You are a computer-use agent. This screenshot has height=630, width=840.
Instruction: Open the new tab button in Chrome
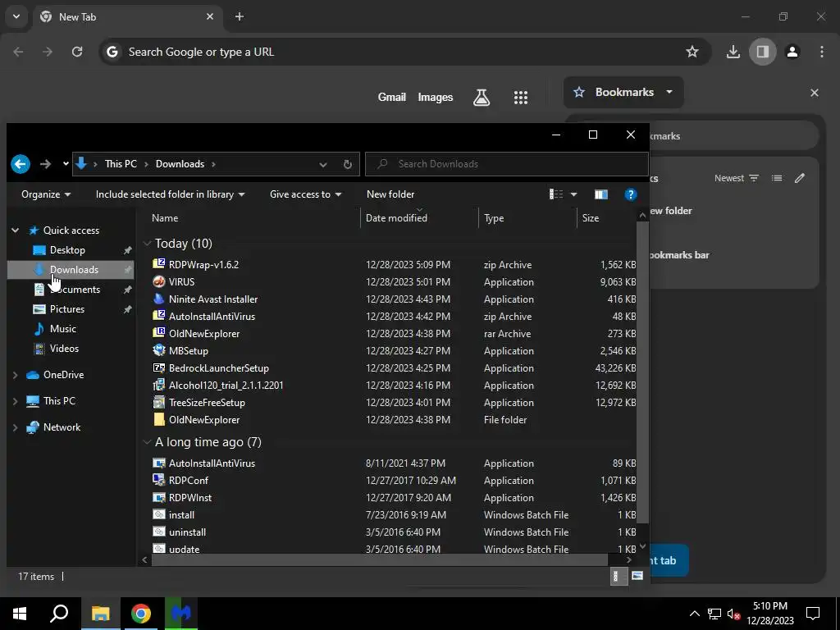coord(240,16)
